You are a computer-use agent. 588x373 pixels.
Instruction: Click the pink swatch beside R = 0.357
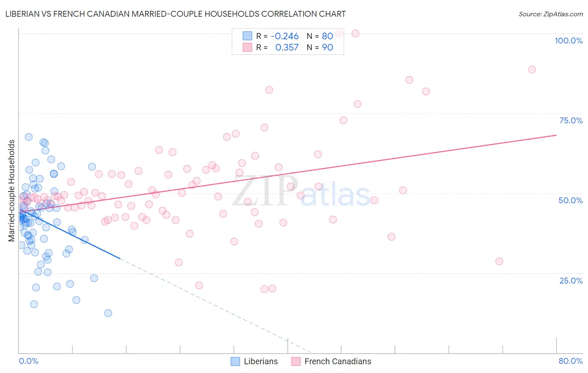(248, 47)
